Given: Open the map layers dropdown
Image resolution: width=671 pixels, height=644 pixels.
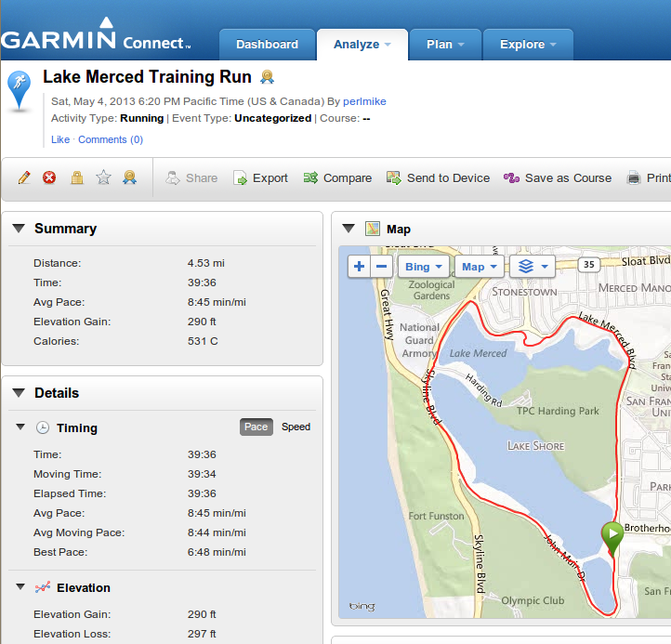Looking at the screenshot, I should 533,267.
